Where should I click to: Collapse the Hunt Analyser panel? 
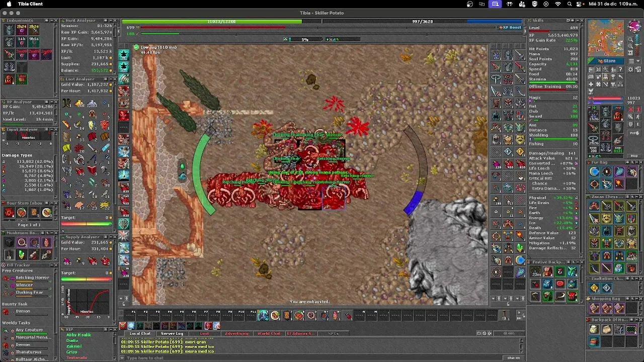pyautogui.click(x=111, y=21)
